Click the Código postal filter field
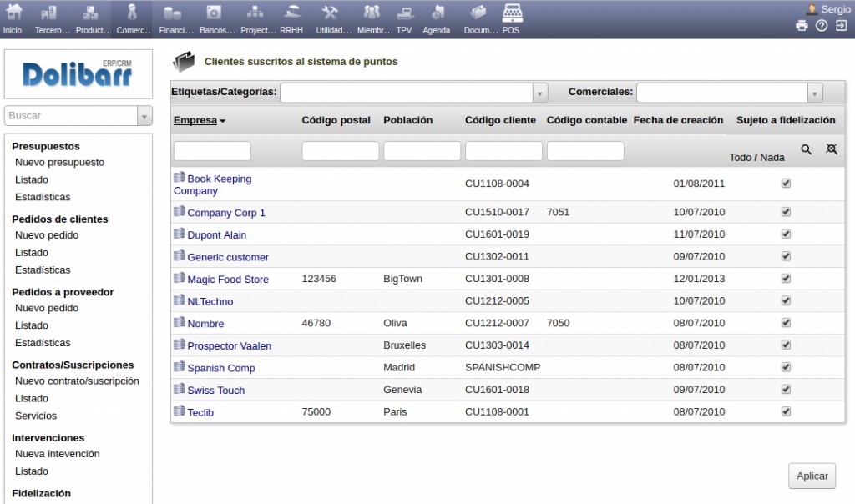 point(340,151)
